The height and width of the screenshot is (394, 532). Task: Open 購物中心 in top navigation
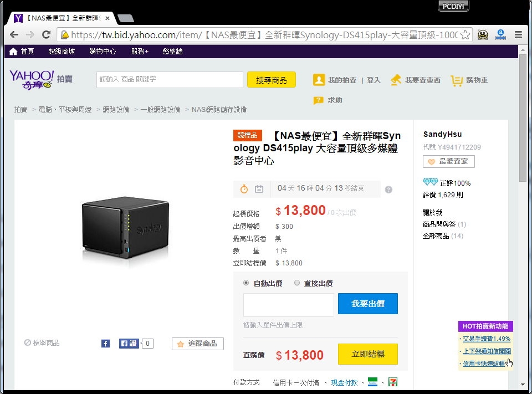pyautogui.click(x=103, y=52)
